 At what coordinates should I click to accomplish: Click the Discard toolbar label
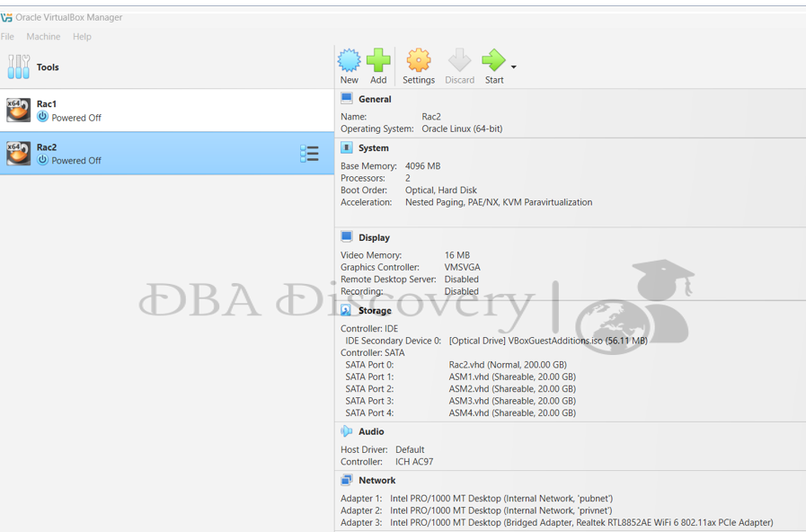click(459, 80)
